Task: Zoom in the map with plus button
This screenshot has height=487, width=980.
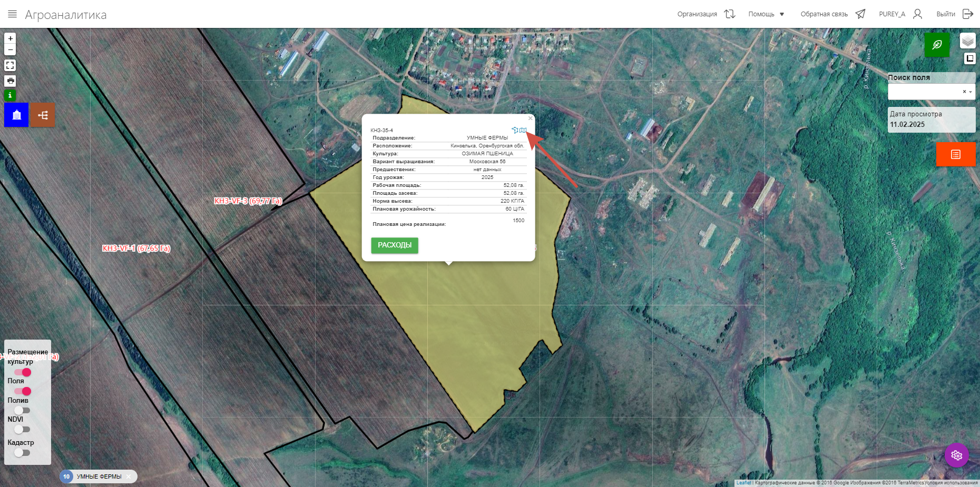Action: click(x=10, y=38)
